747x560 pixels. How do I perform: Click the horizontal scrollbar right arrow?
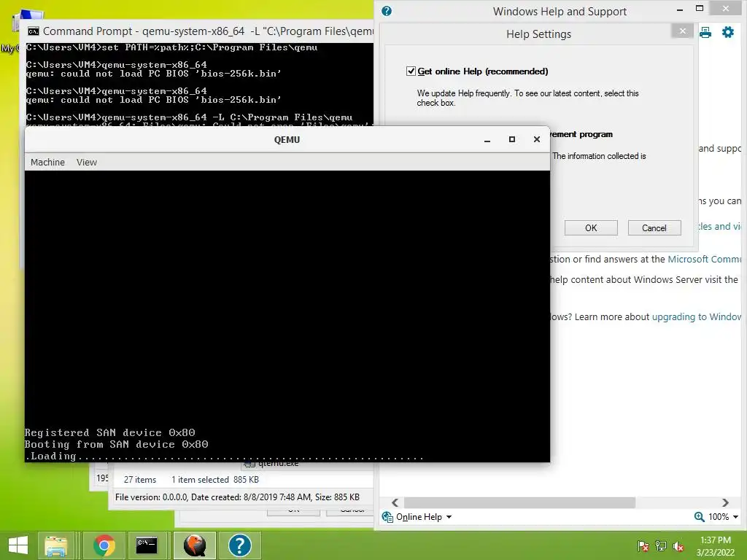point(726,503)
